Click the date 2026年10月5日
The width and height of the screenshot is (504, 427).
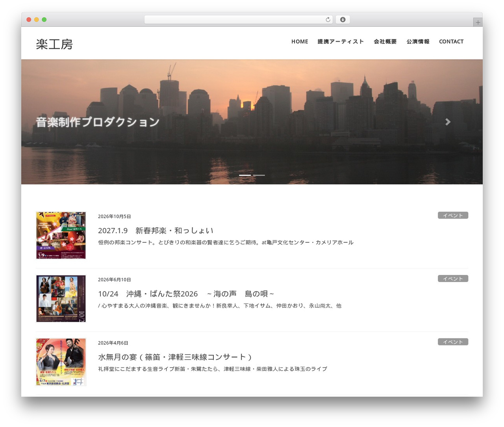coord(114,216)
